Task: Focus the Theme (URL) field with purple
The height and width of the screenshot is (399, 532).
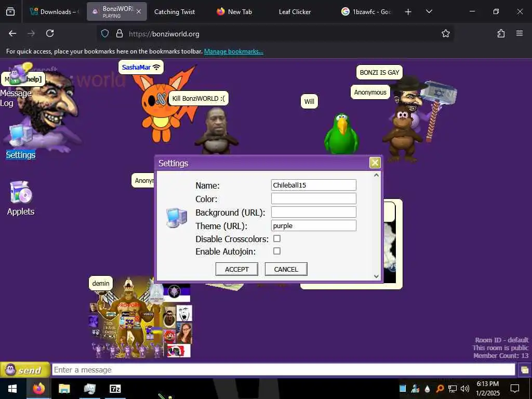Action: [313, 225]
